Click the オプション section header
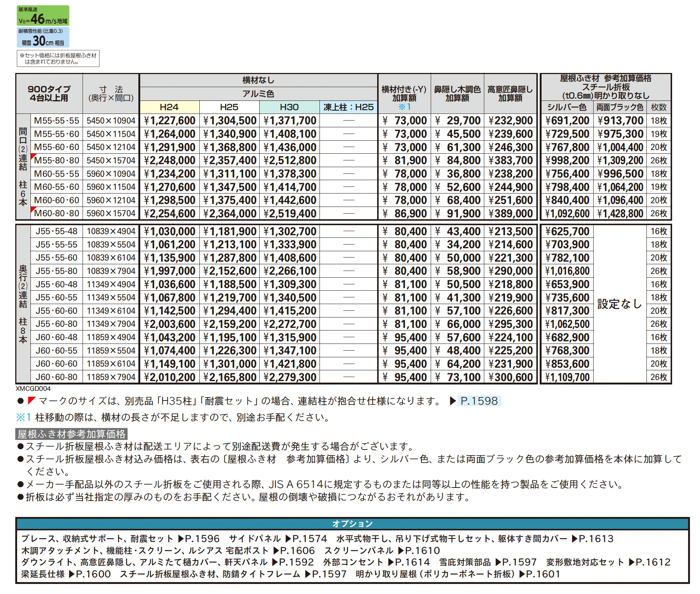This screenshot has height=594, width=700. pos(353,524)
